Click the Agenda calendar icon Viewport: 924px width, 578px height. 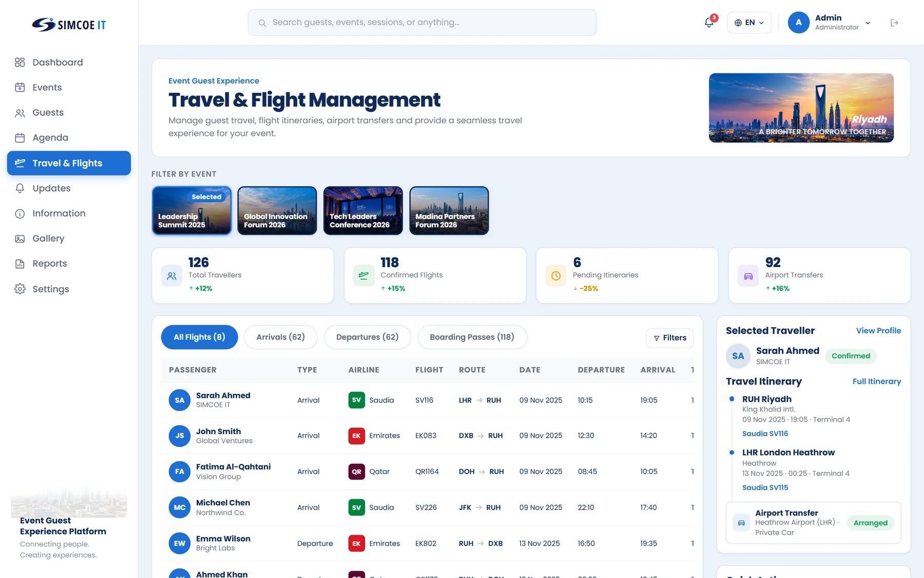coord(20,138)
